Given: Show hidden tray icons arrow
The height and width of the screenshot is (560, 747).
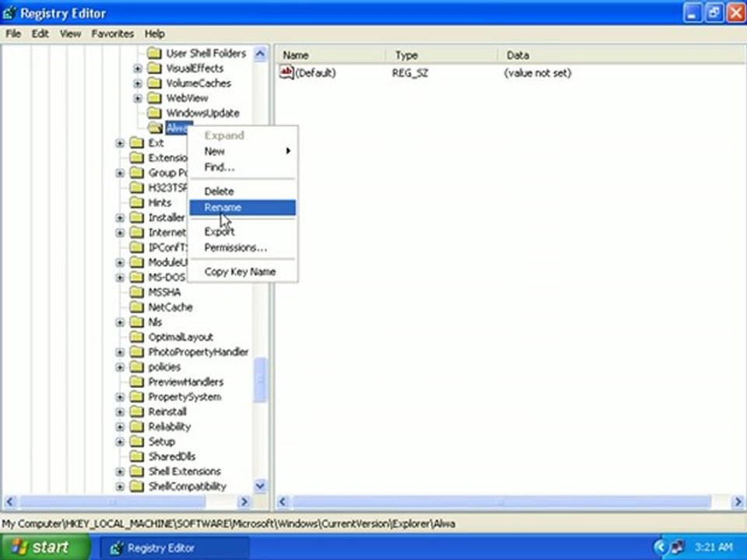Looking at the screenshot, I should pos(659,547).
